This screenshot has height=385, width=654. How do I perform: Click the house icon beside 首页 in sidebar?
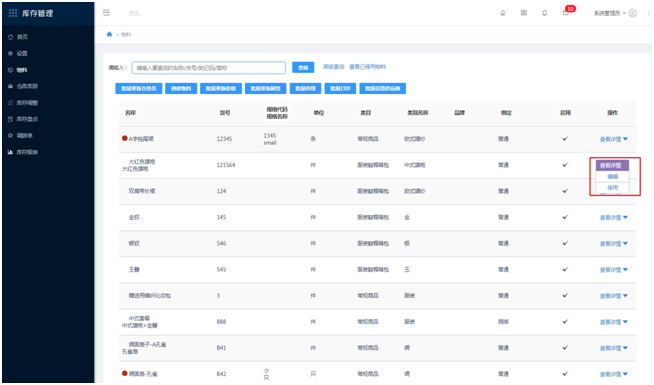pyautogui.click(x=10, y=37)
